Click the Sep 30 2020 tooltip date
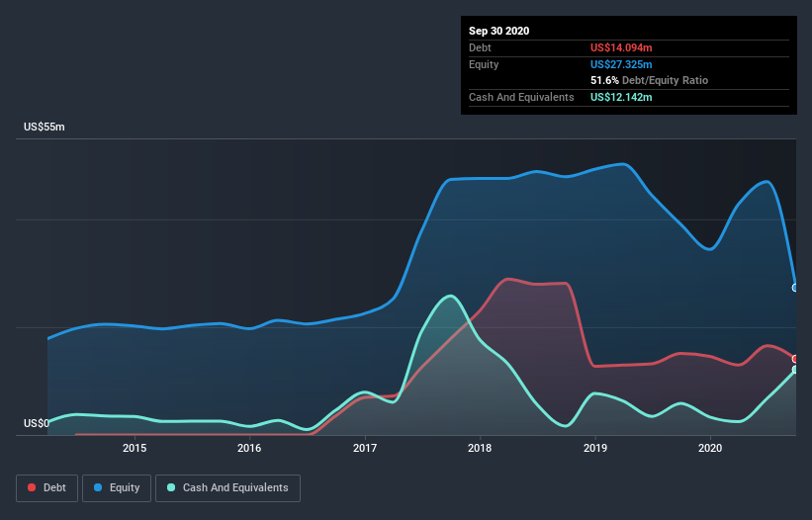 tap(498, 31)
